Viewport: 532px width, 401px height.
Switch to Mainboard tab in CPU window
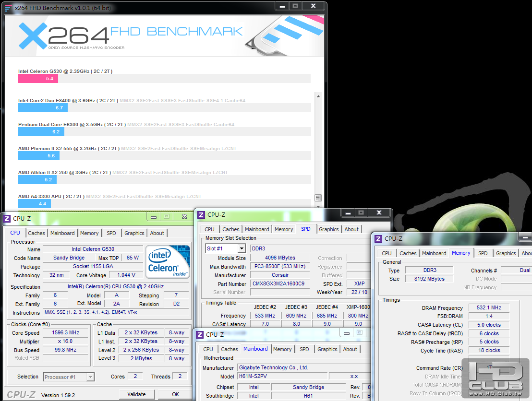pyautogui.click(x=62, y=233)
